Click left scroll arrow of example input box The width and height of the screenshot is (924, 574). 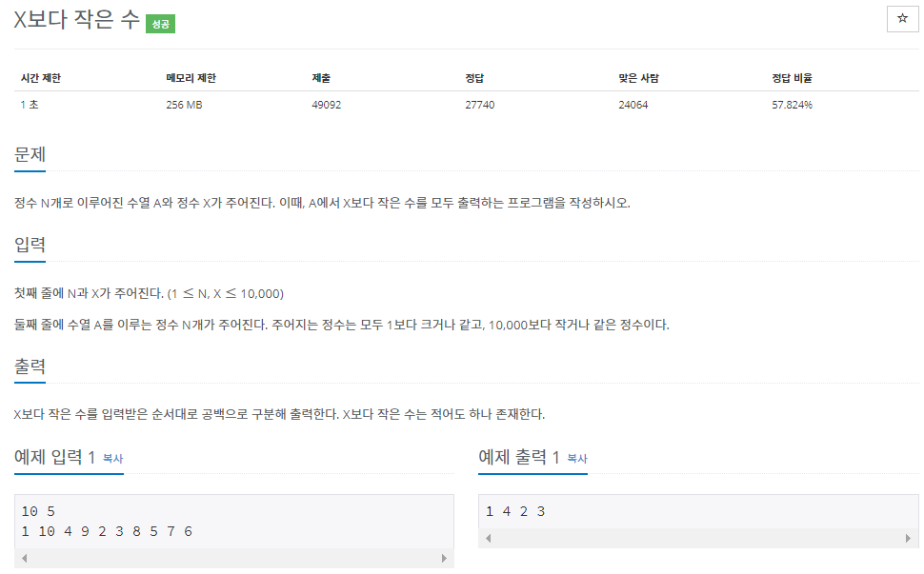pyautogui.click(x=24, y=558)
